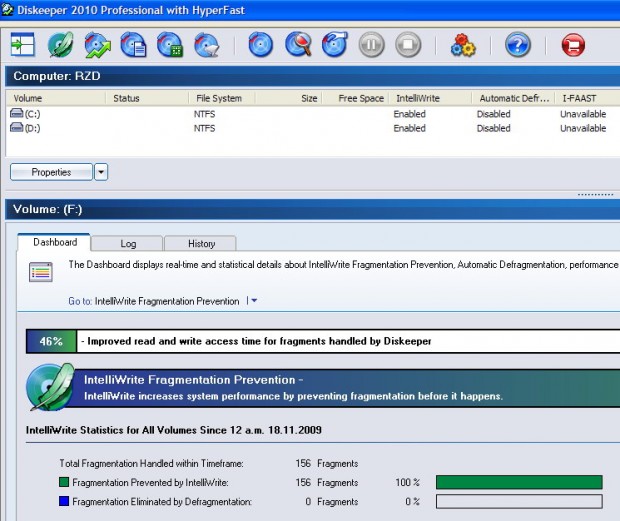Click Enabled IntelliWrite value for D:

(409, 128)
